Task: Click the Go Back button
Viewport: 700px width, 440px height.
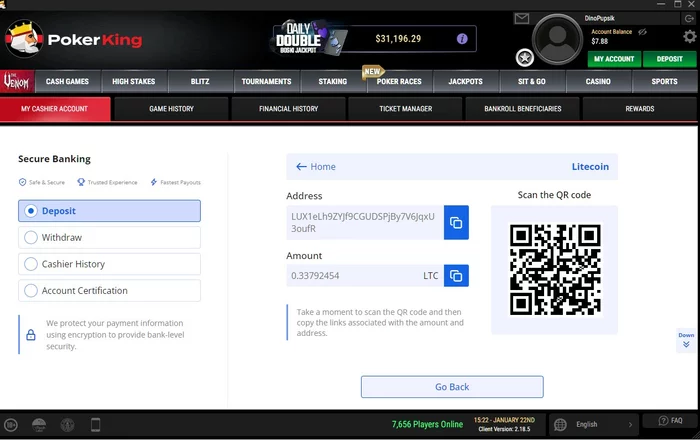Action: tap(452, 387)
